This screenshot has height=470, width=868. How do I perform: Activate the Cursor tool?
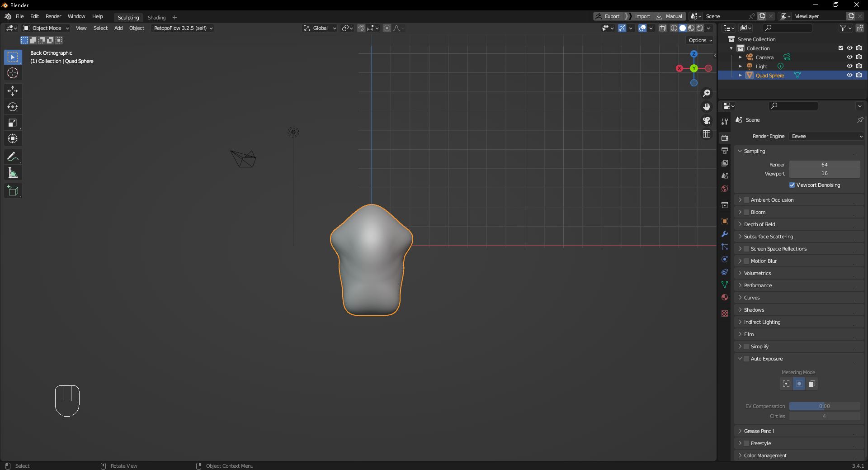13,73
